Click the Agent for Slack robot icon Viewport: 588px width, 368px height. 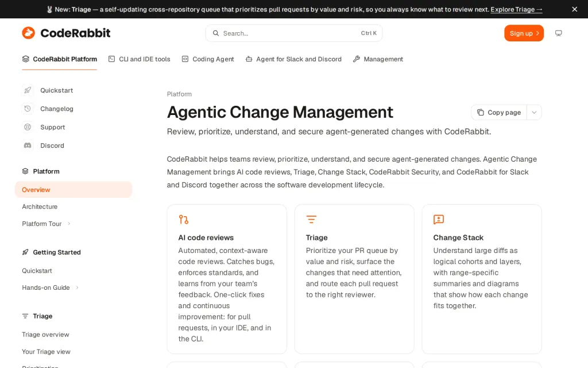249,59
